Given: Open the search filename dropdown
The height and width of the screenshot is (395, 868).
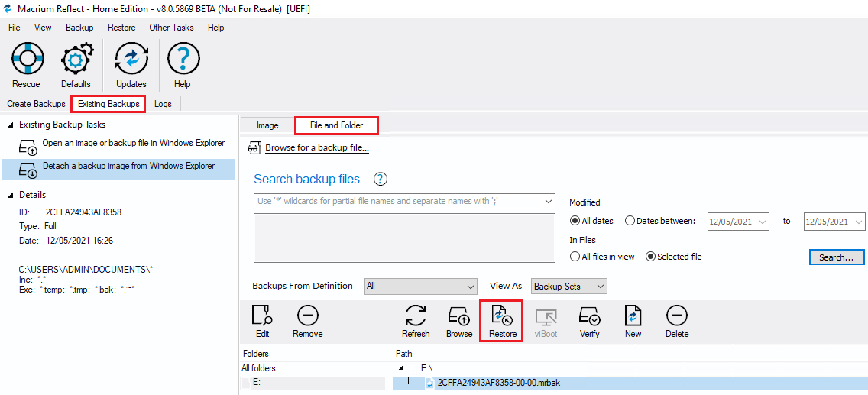Looking at the screenshot, I should (548, 201).
